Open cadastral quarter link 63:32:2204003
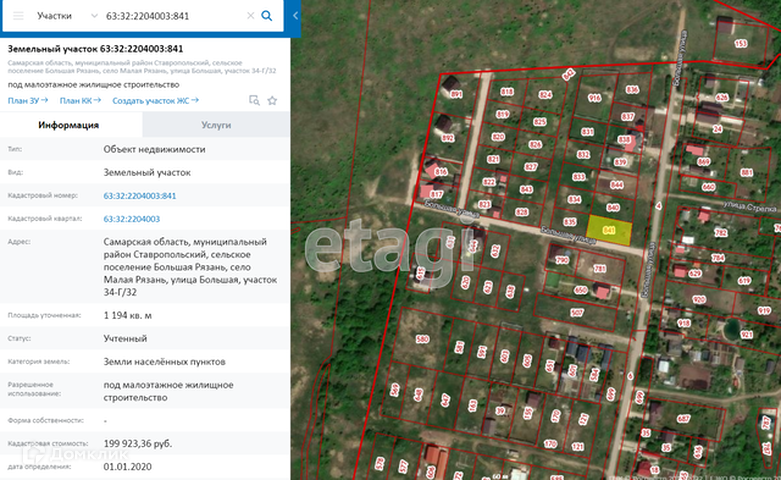 pyautogui.click(x=131, y=219)
